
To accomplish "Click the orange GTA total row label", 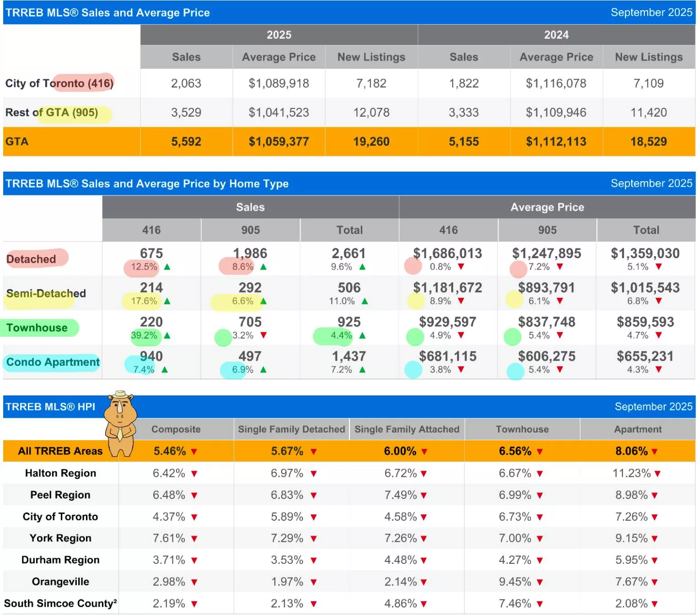I will tap(17, 141).
